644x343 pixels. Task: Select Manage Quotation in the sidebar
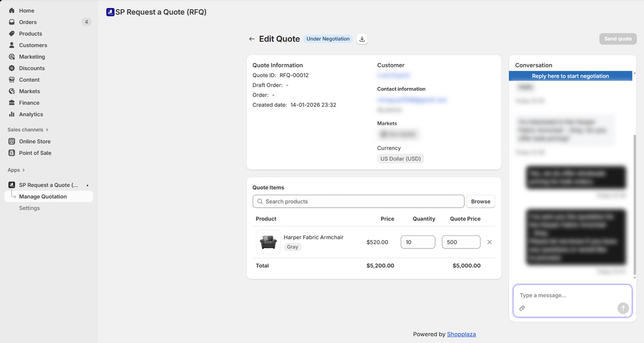pos(43,196)
